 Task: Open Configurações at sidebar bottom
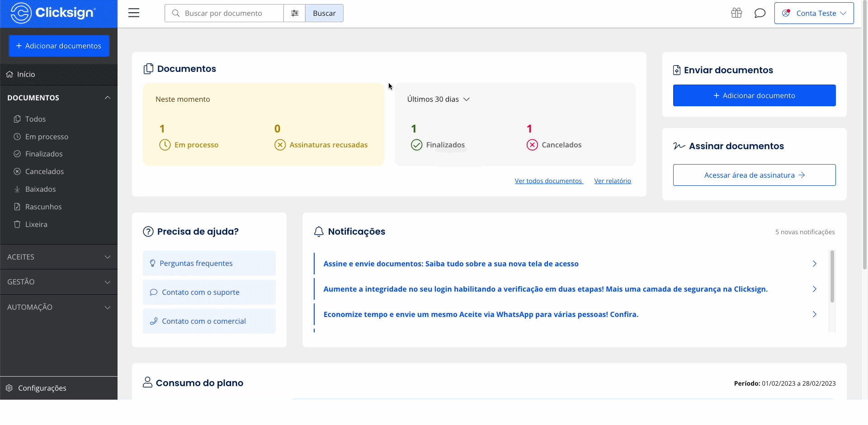(x=59, y=388)
